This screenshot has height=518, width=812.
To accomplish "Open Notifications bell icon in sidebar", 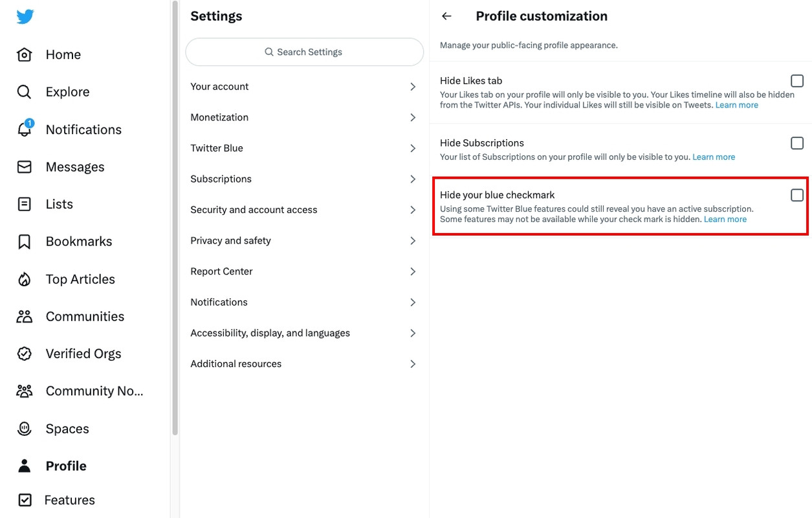I will (25, 129).
